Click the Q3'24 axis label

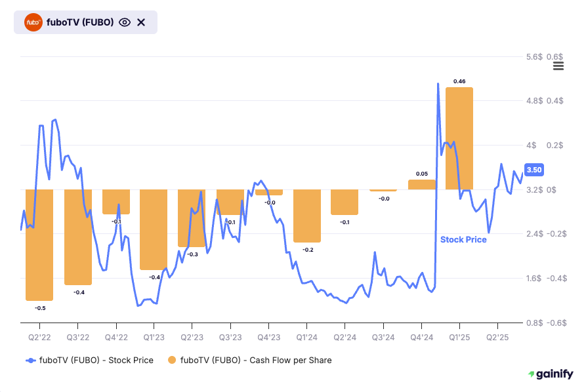coord(383,338)
